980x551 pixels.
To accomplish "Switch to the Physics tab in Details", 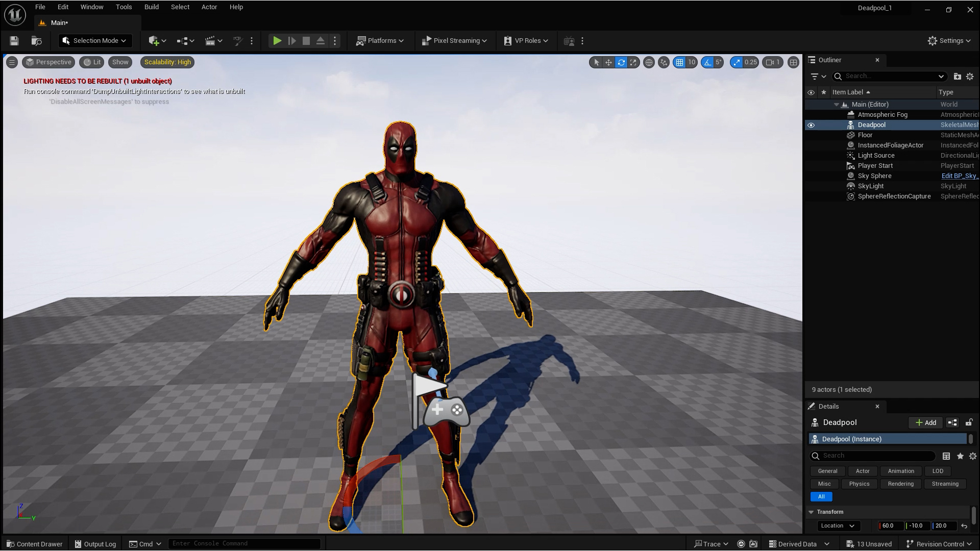I will pos(859,484).
